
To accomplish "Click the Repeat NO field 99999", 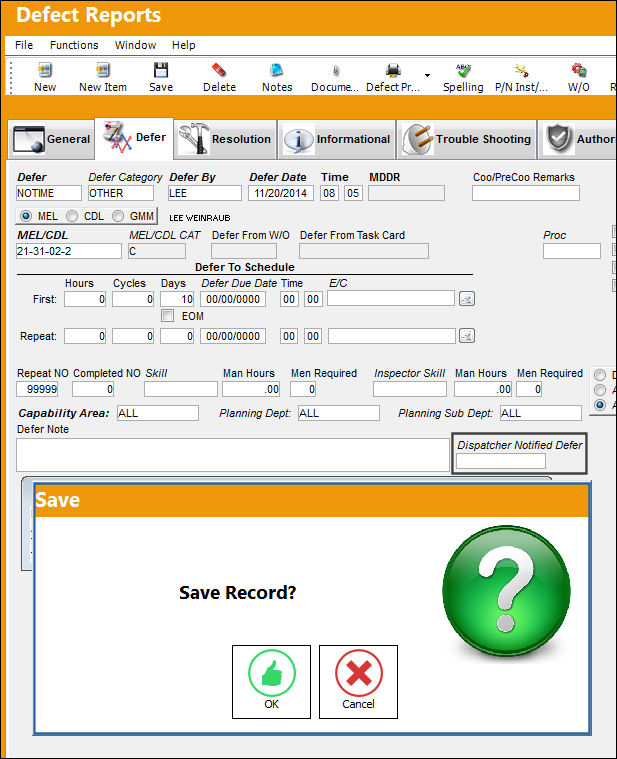I will tap(37, 389).
